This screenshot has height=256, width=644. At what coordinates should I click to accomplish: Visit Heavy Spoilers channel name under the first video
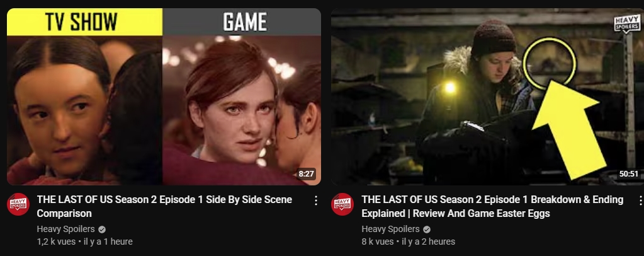point(65,230)
